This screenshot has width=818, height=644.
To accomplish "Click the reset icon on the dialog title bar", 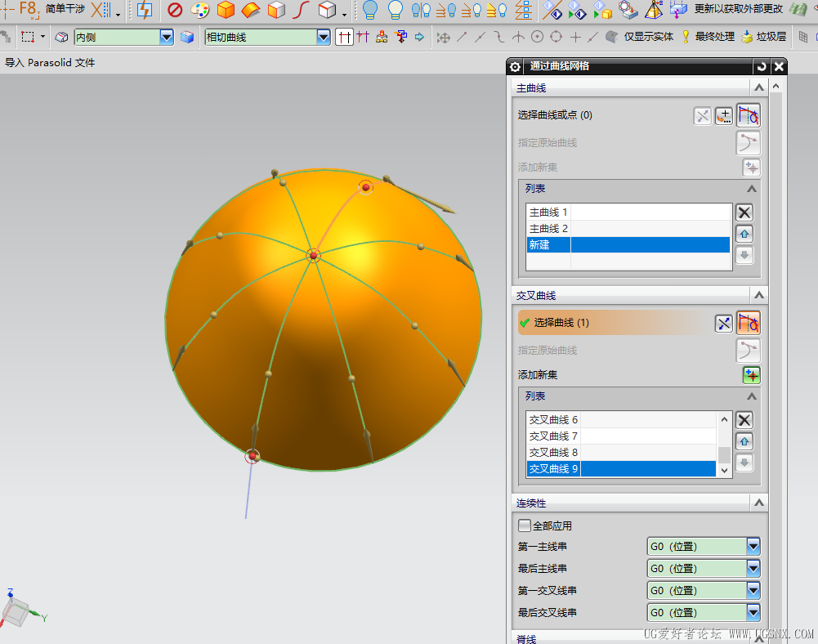I will pos(760,66).
